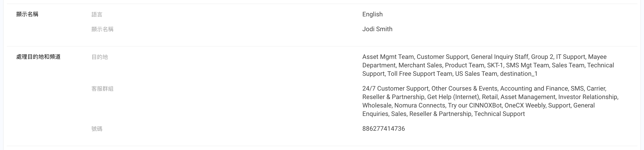Click the number 886277414736
The height and width of the screenshot is (150, 644).
coord(383,129)
